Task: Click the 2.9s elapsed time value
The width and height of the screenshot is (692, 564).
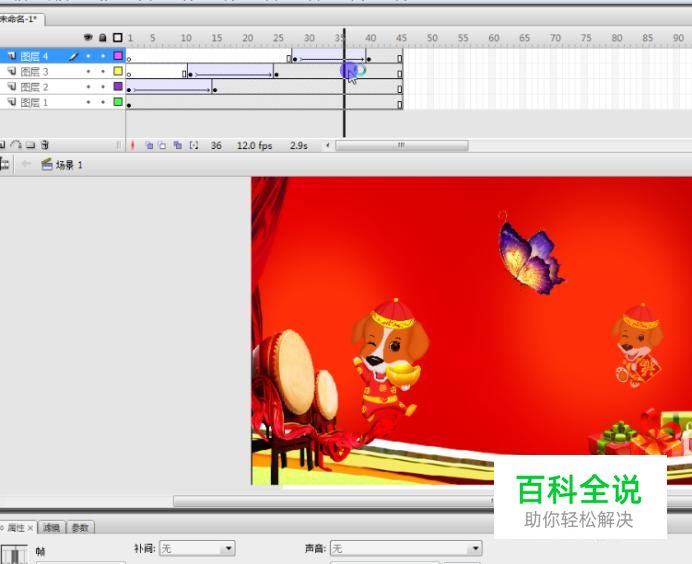Action: pos(299,146)
